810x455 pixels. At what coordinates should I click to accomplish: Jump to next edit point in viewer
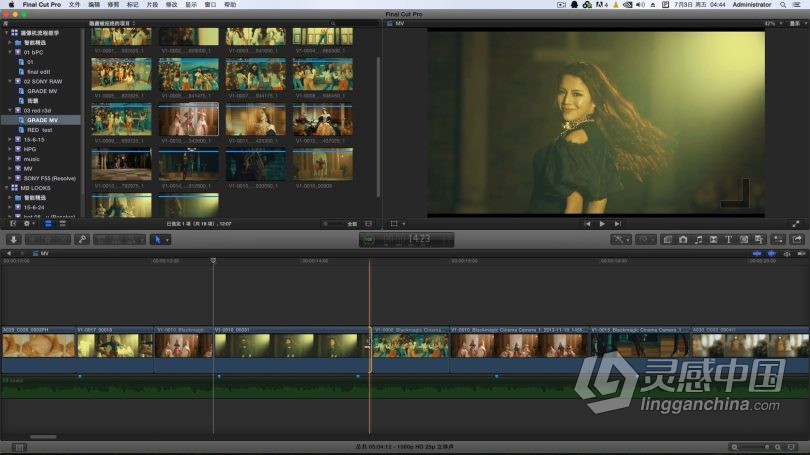(617, 224)
